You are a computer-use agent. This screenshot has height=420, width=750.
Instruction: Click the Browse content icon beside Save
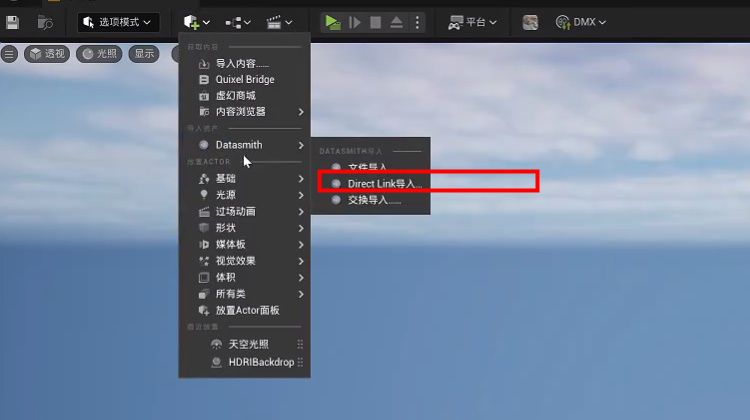point(44,21)
